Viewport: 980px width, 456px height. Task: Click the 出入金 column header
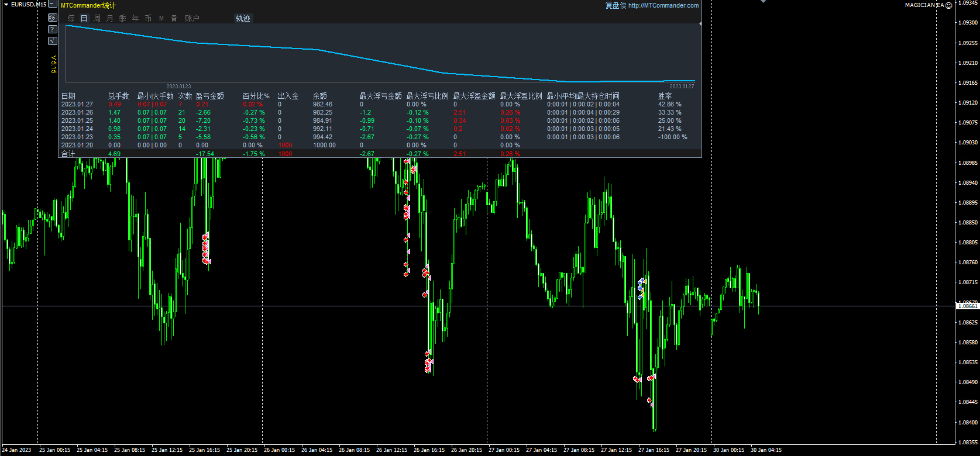point(288,96)
